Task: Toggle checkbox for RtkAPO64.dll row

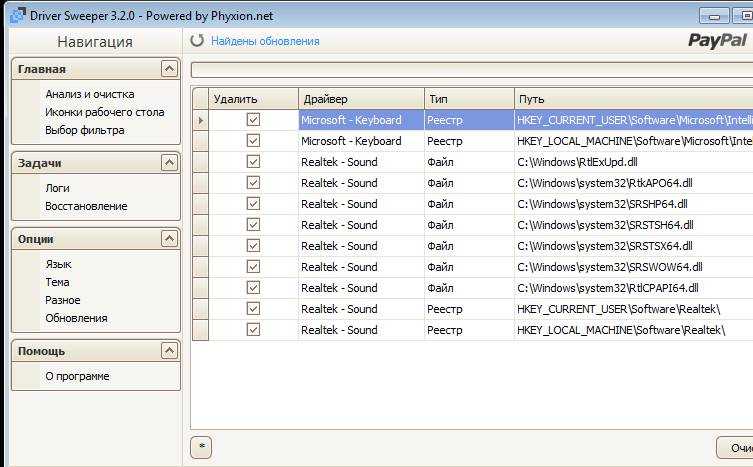Action: point(253,183)
